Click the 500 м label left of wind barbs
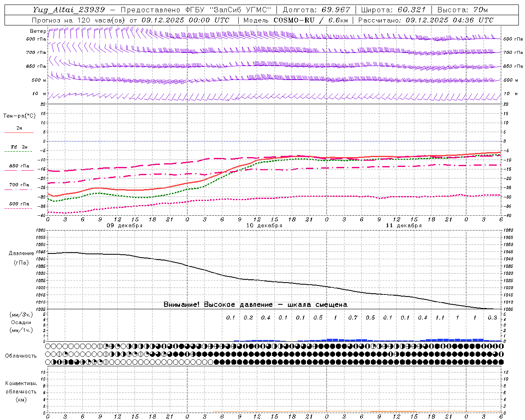The width and height of the screenshot is (525, 420). [x=39, y=80]
